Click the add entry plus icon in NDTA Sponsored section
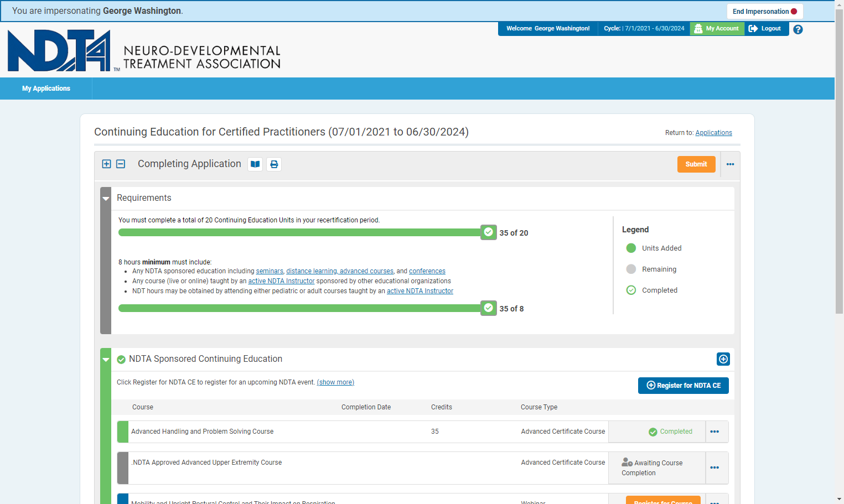 coord(723,359)
